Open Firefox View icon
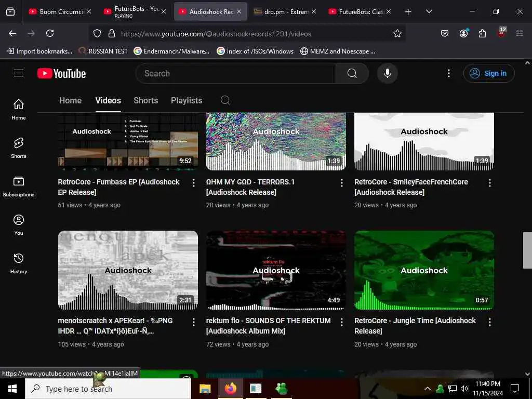 click(x=10, y=12)
